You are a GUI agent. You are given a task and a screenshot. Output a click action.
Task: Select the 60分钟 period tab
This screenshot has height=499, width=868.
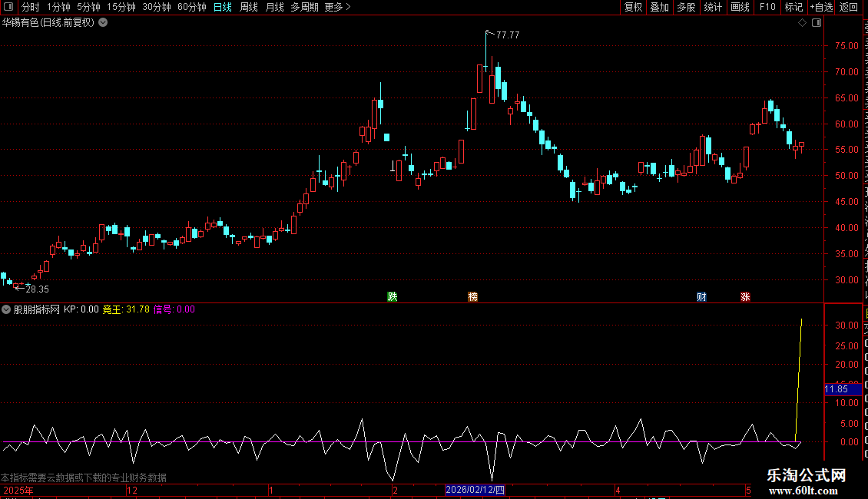191,7
